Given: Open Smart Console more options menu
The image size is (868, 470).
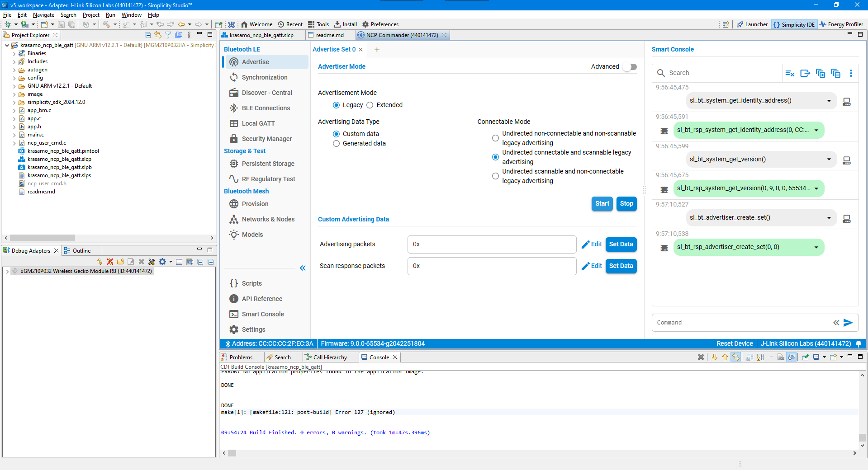Looking at the screenshot, I should click(x=851, y=73).
